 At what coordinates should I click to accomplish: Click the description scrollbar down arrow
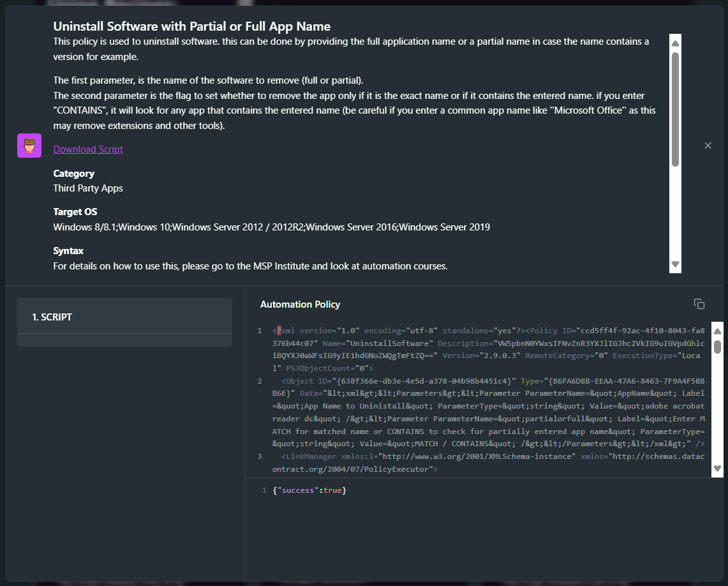coord(675,264)
